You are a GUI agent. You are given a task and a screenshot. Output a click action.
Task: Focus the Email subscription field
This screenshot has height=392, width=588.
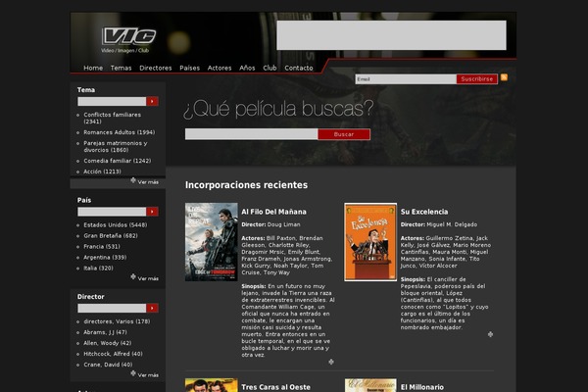pos(406,79)
